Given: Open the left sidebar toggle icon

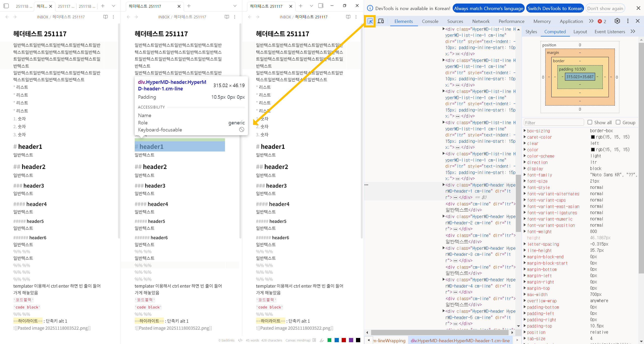Looking at the screenshot, I should click(x=6, y=6).
